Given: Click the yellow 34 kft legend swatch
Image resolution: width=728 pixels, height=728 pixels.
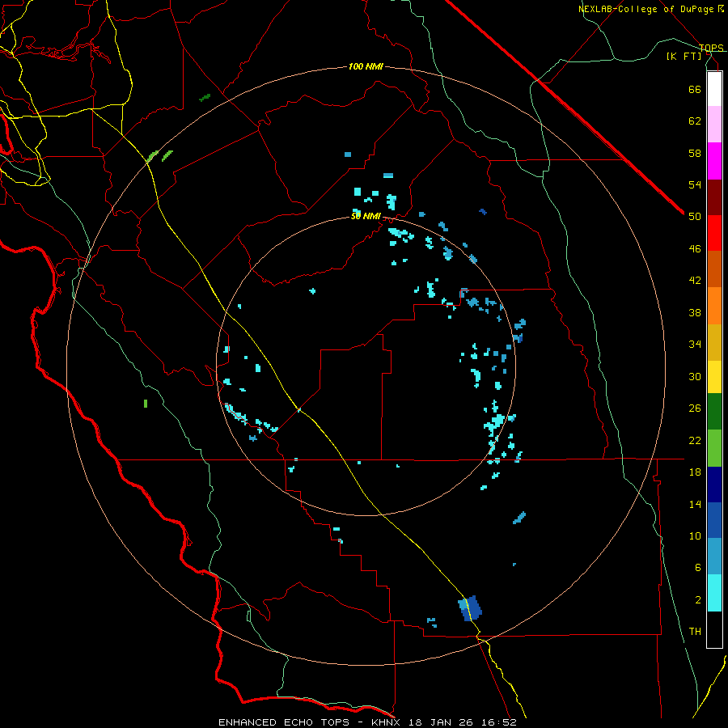Looking at the screenshot, I should pos(714,377).
